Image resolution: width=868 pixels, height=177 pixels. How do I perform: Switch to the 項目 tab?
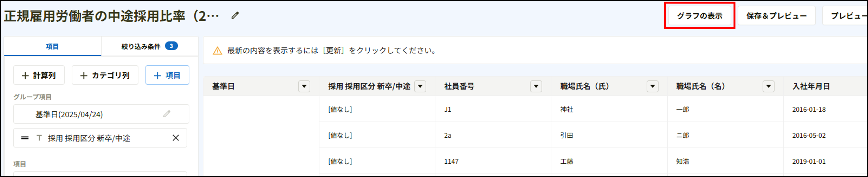coord(52,46)
